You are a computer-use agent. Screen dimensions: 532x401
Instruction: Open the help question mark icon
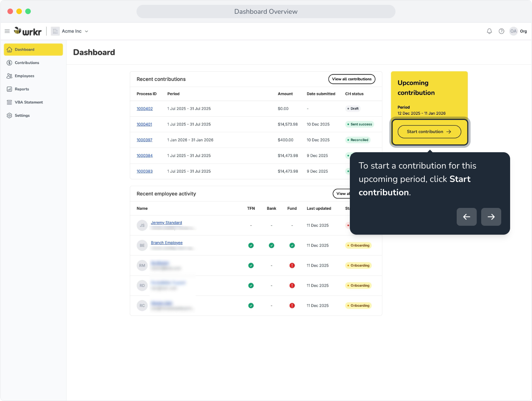(x=501, y=31)
